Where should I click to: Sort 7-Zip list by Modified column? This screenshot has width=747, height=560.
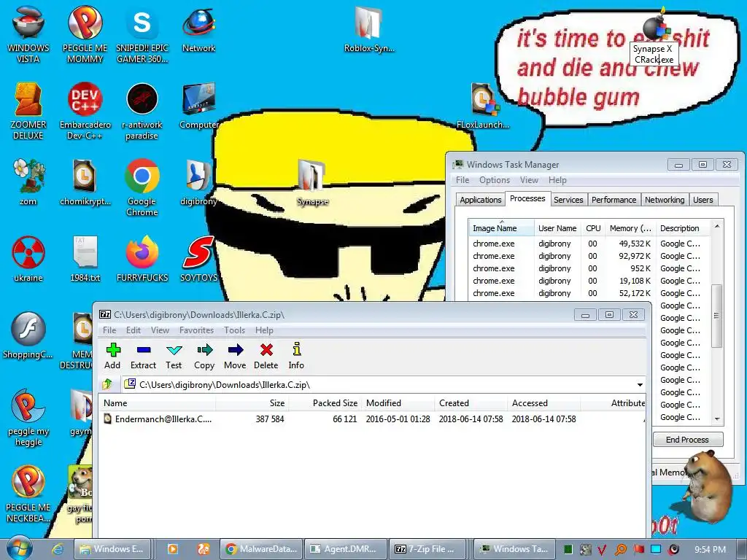(x=398, y=402)
